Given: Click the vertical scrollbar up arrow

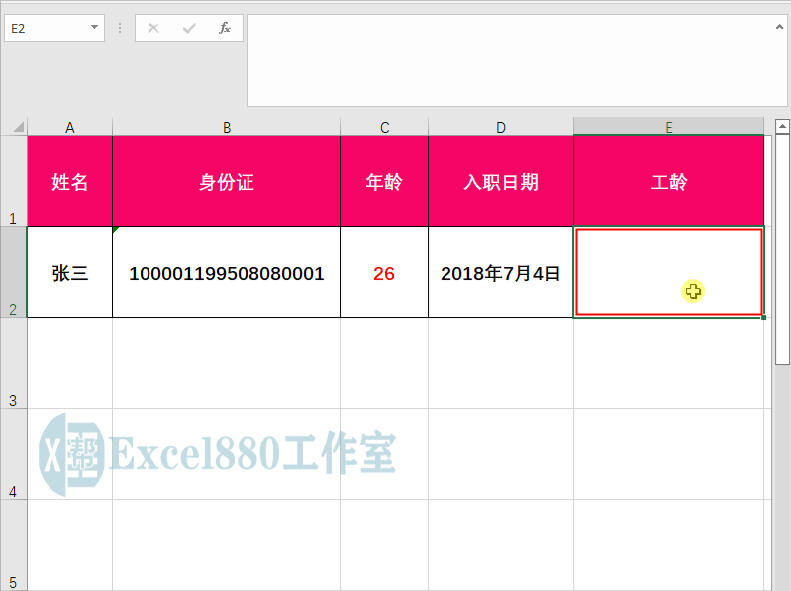Looking at the screenshot, I should [x=782, y=127].
